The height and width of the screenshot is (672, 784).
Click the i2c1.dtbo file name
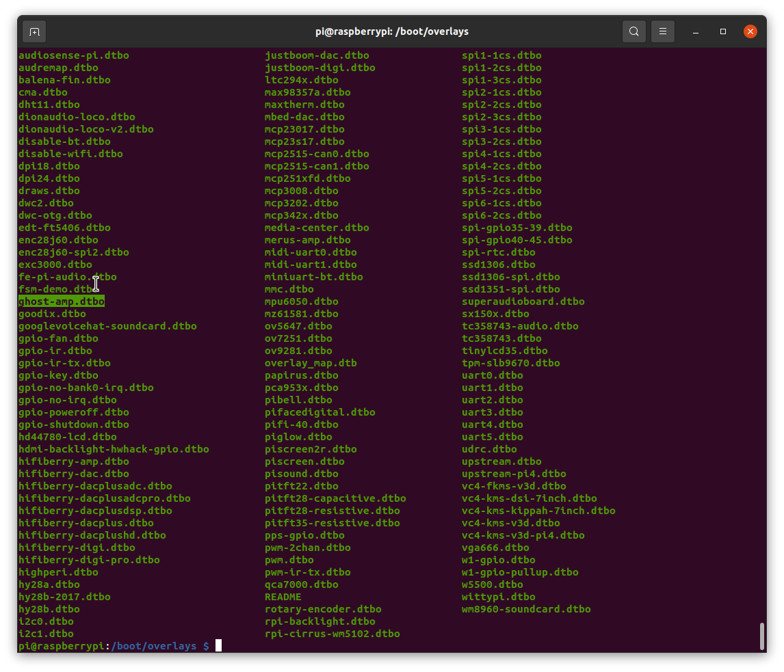[46, 634]
